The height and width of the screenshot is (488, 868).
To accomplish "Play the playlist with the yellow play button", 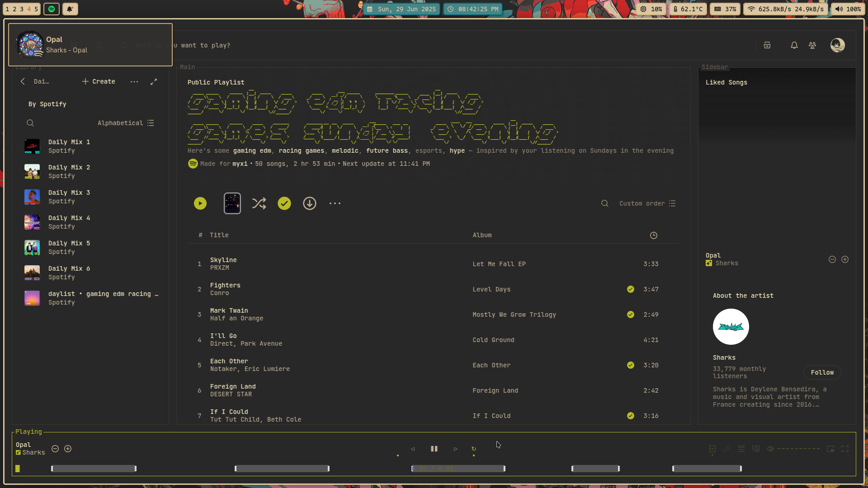I will click(200, 203).
